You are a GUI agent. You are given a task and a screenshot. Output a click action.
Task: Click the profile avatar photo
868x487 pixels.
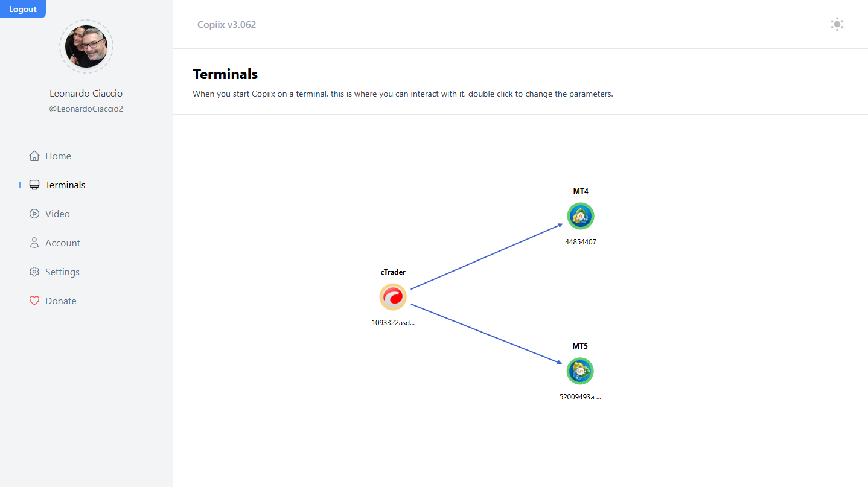click(x=86, y=46)
